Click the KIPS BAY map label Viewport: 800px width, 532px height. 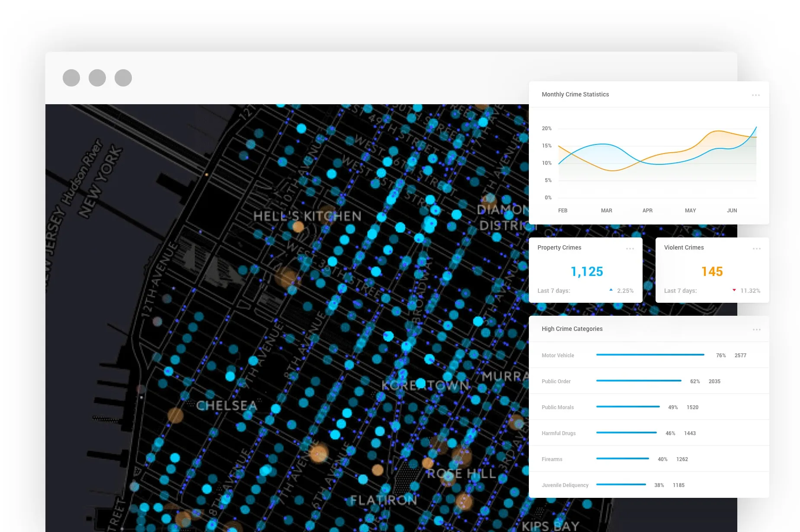(550, 526)
